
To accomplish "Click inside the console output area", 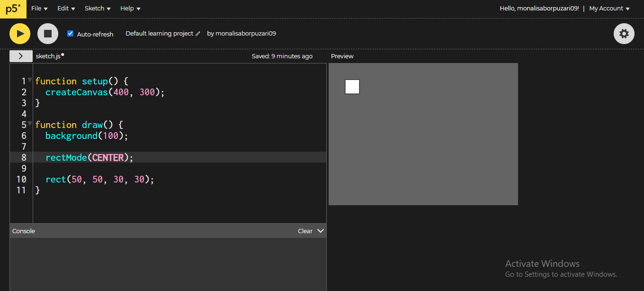I will click(x=168, y=264).
